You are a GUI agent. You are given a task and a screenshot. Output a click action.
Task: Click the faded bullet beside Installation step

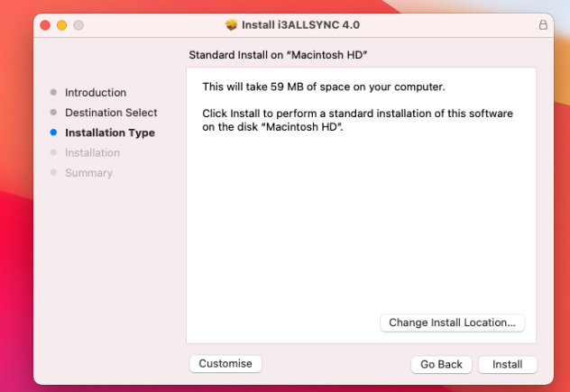click(x=53, y=153)
